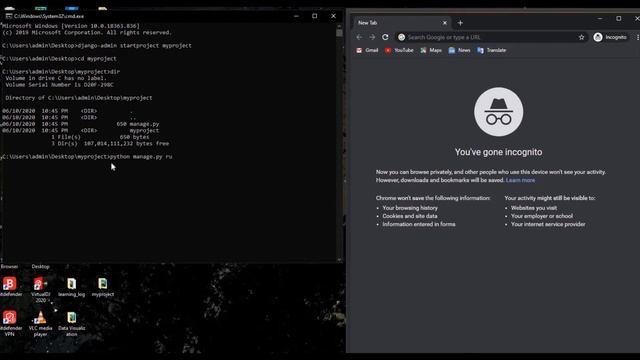Click 'You've gone incognito' heading
The image size is (640, 360).
[x=498, y=152]
